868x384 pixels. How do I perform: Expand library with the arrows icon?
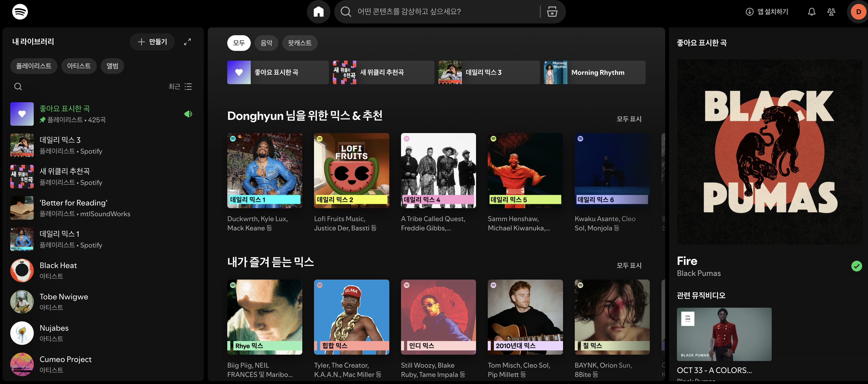(187, 42)
